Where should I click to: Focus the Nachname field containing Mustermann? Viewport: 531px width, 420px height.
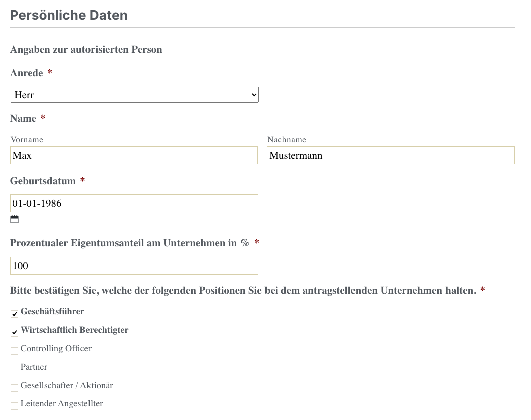pyautogui.click(x=390, y=156)
